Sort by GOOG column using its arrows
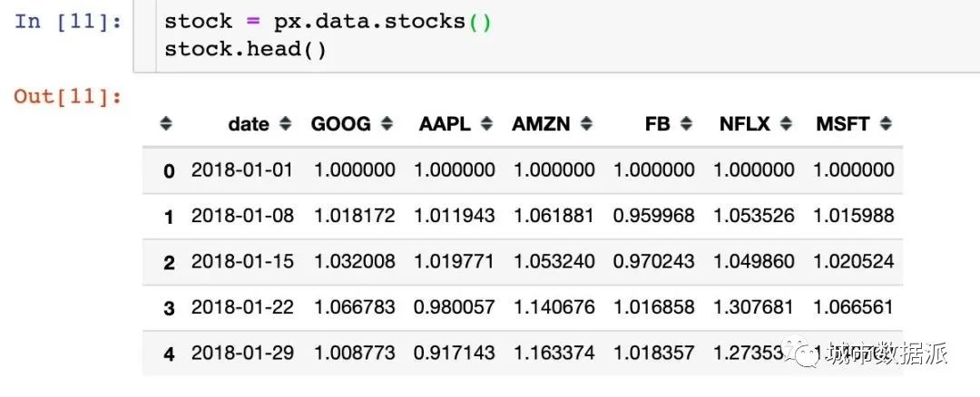Image resolution: width=980 pixels, height=397 pixels. pyautogui.click(x=387, y=124)
